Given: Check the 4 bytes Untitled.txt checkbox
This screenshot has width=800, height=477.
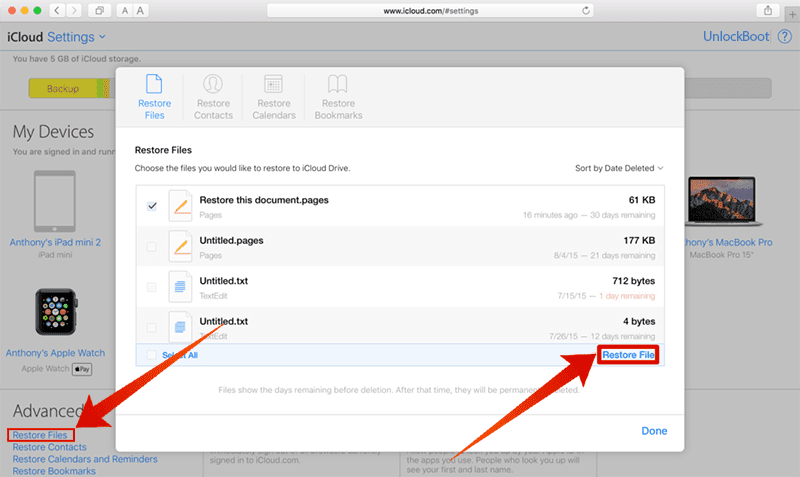Looking at the screenshot, I should [152, 328].
